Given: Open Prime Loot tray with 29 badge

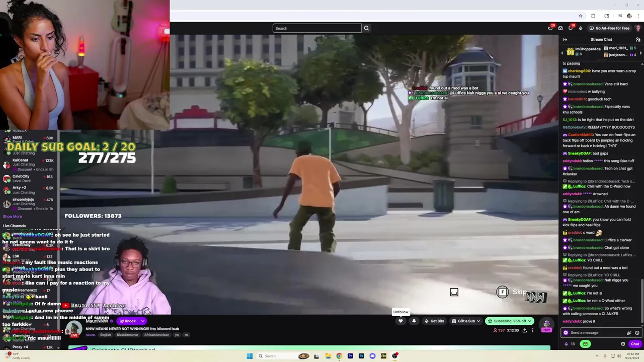Looking at the screenshot, I should [550, 28].
